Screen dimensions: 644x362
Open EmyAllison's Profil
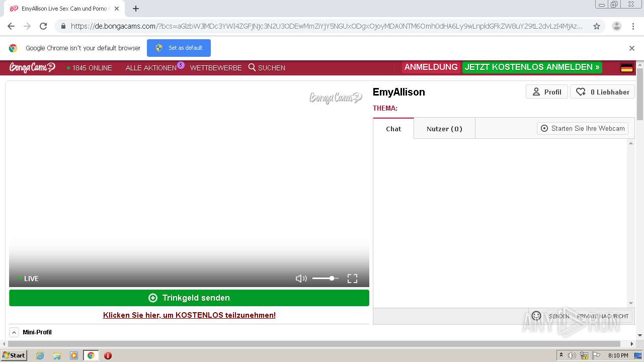click(547, 92)
